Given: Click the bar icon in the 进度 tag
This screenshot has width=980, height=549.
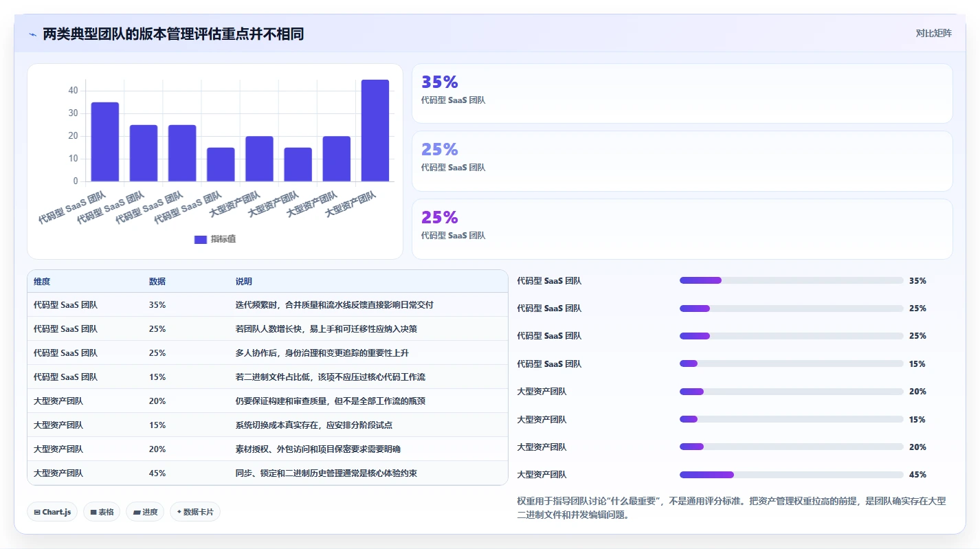Looking at the screenshot, I should (x=137, y=512).
